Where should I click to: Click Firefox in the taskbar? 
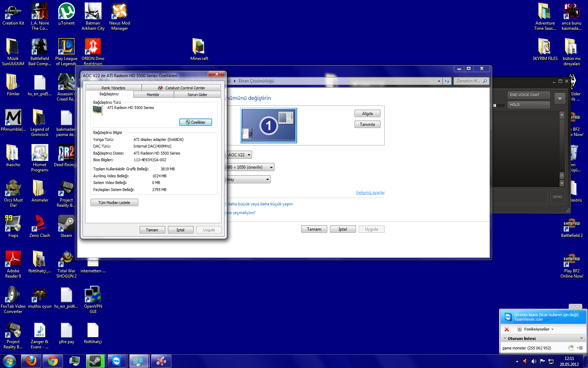[x=31, y=361]
